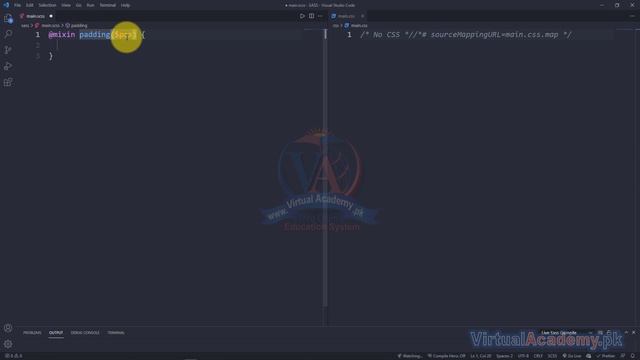640x360 pixels.
Task: Click the Run code play icon
Action: point(302,16)
